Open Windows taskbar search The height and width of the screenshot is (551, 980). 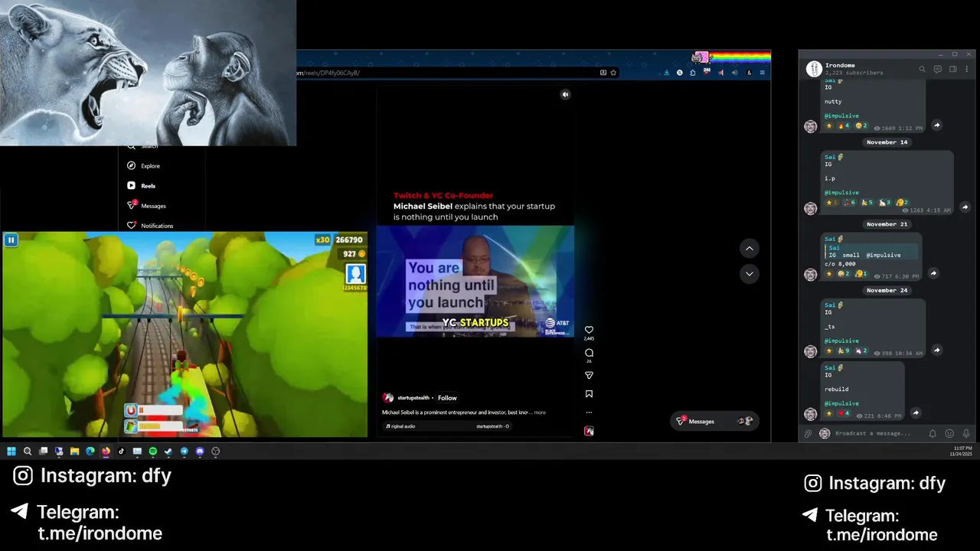28,452
